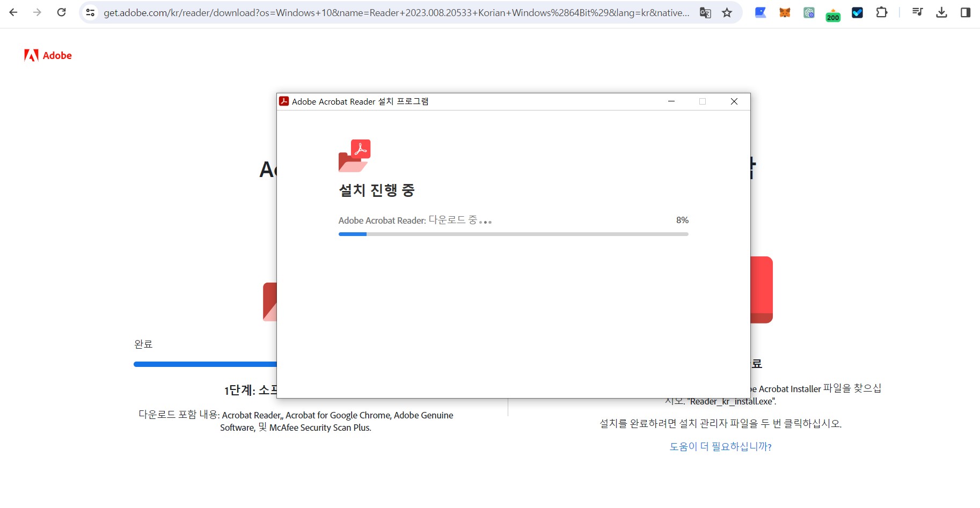Open the blue checkmark extension icon
The image size is (980, 508).
click(x=857, y=12)
